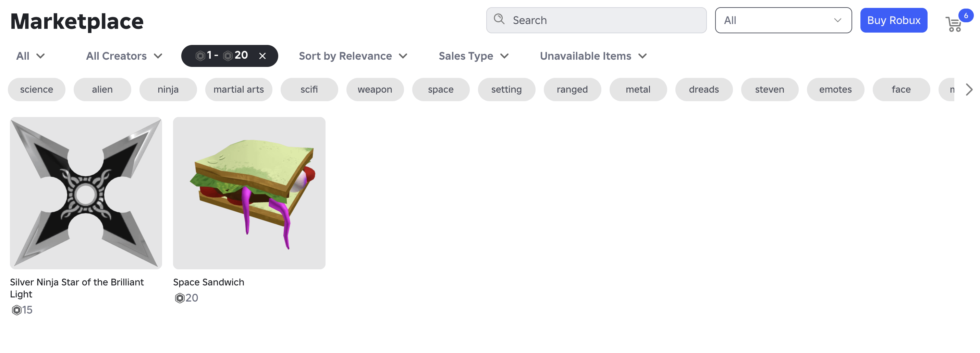This screenshot has width=980, height=353.
Task: Open Unavailable Items dropdown
Action: point(593,56)
